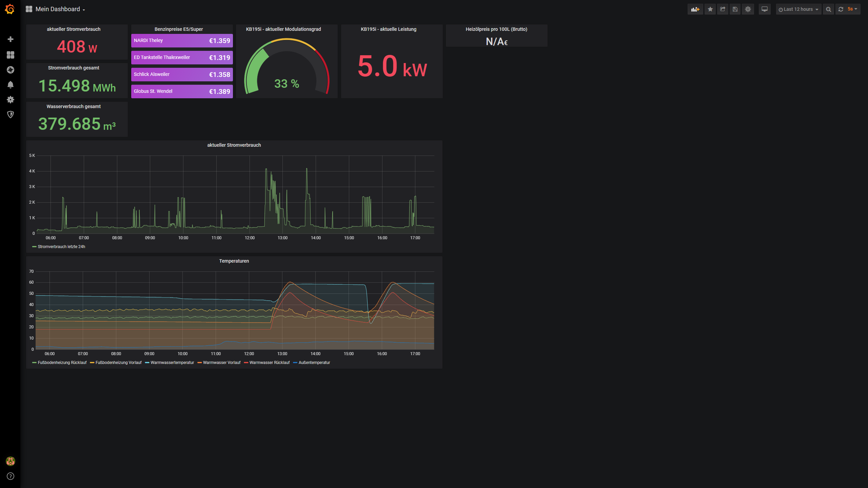Open the Explore compass icon
868x488 pixels.
pos(11,70)
